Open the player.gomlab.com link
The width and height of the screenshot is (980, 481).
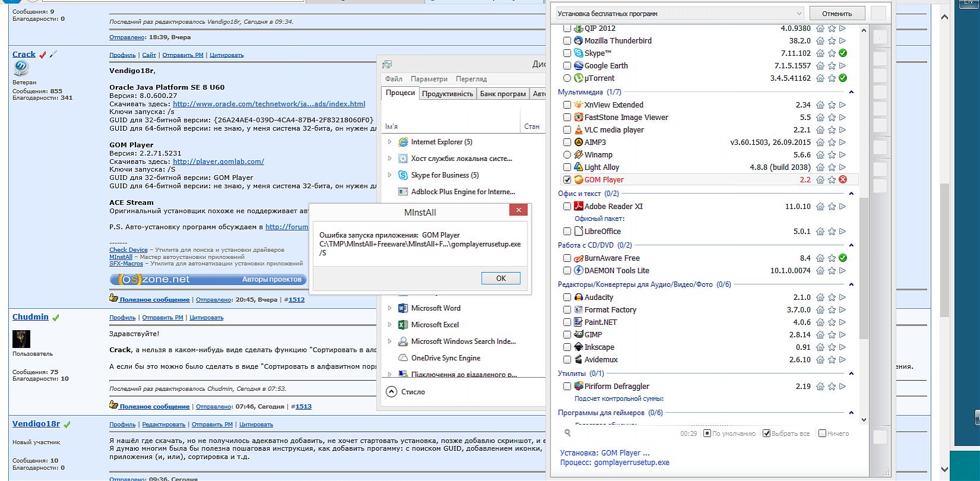point(218,162)
